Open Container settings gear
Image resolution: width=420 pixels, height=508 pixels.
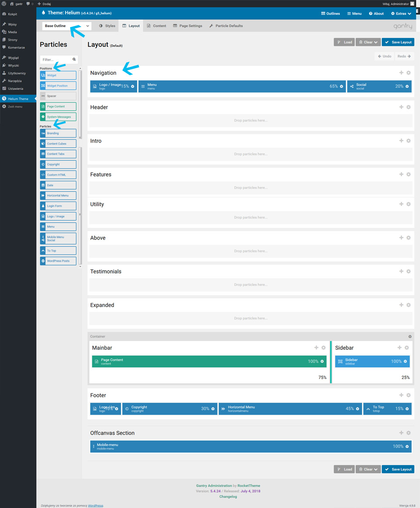(x=410, y=337)
